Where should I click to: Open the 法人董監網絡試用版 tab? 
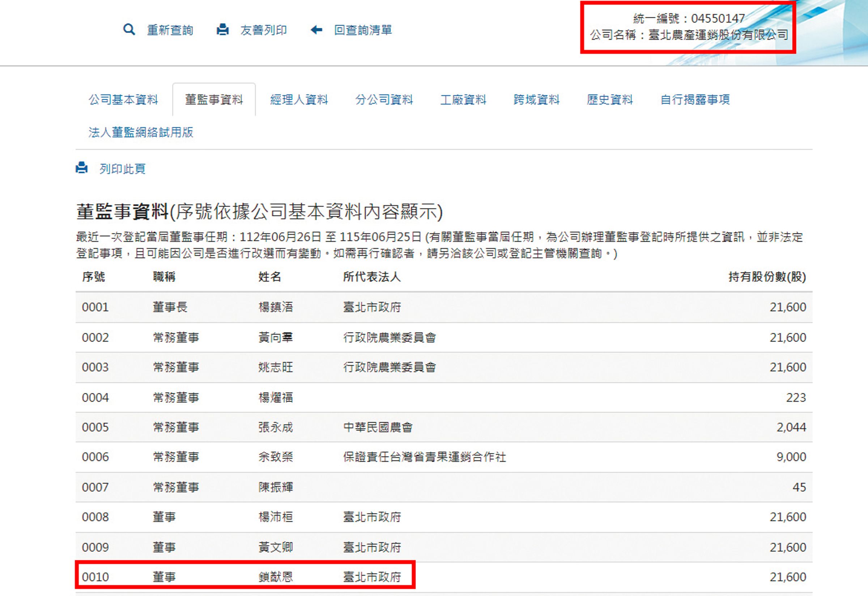click(141, 132)
